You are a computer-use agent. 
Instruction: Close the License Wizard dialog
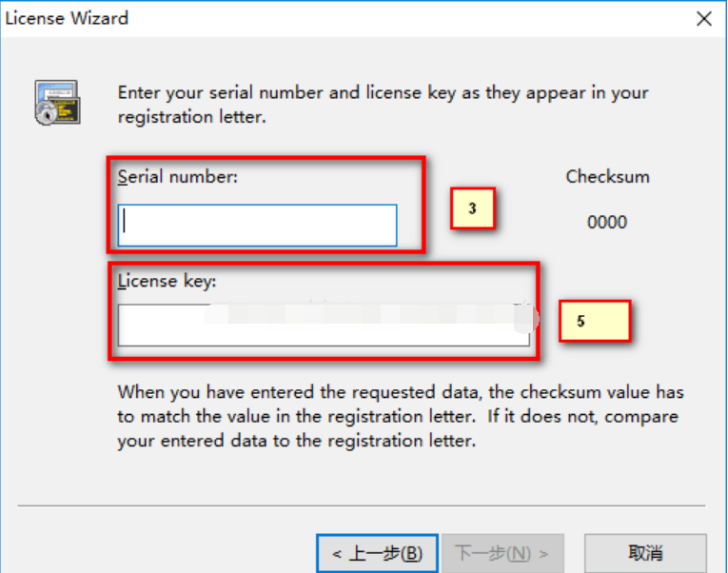pos(704,18)
